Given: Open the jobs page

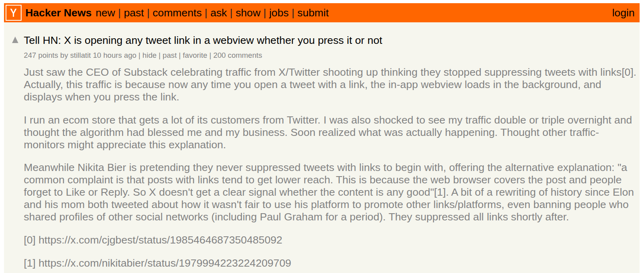Looking at the screenshot, I should [279, 13].
